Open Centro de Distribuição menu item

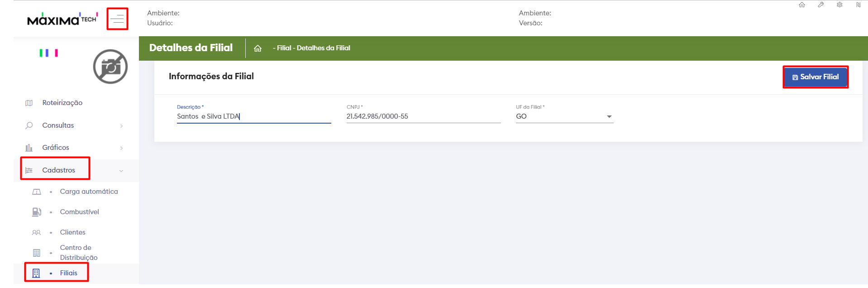pyautogui.click(x=78, y=253)
